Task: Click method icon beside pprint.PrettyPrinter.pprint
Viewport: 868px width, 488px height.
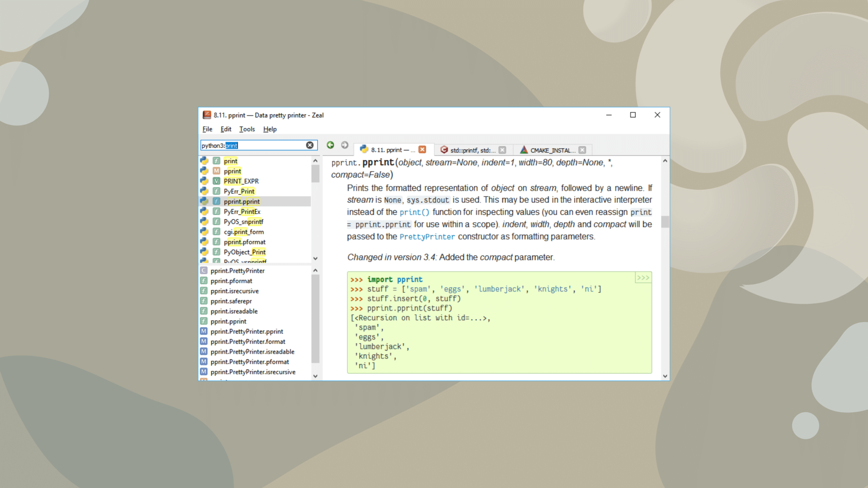Action: pyautogui.click(x=203, y=331)
